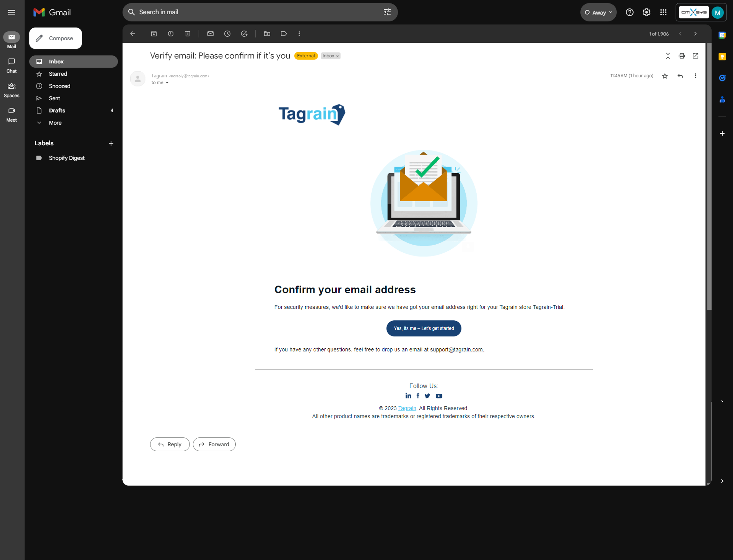Mark email as unread
This screenshot has width=733, height=560.
[211, 34]
